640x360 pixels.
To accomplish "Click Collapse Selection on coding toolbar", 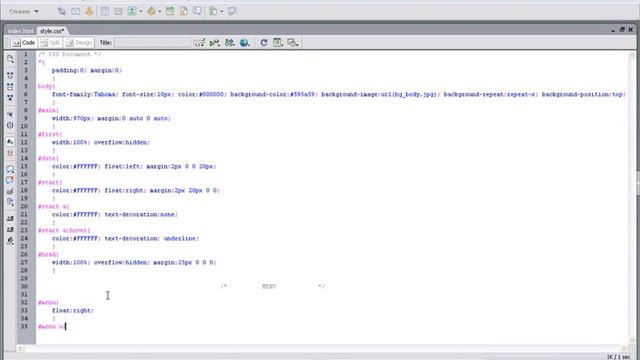I will pos(10,87).
